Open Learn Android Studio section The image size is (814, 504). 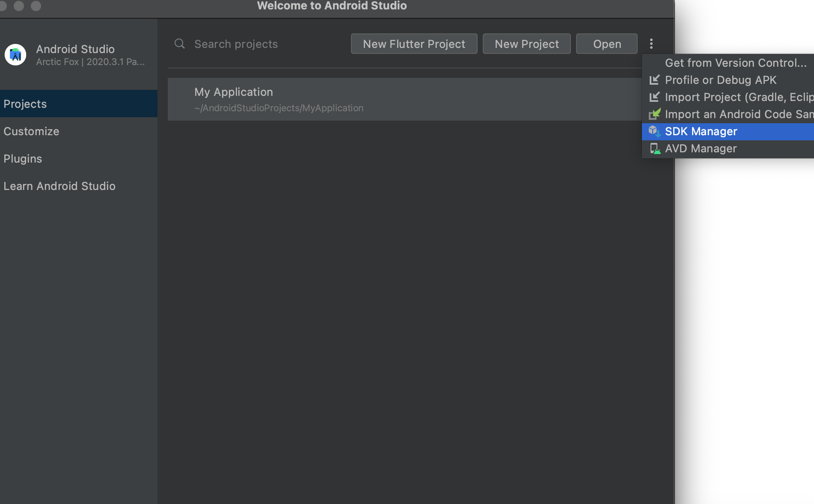[x=79, y=186]
